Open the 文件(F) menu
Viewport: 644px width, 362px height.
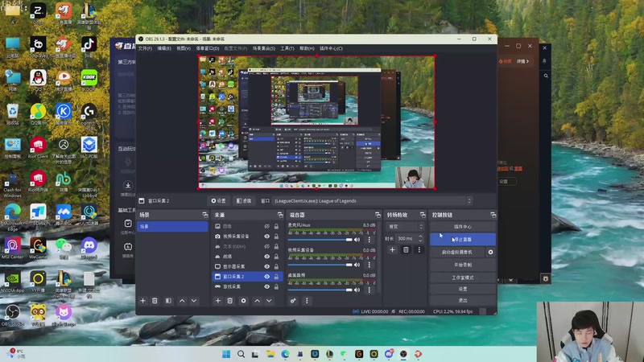pos(145,48)
